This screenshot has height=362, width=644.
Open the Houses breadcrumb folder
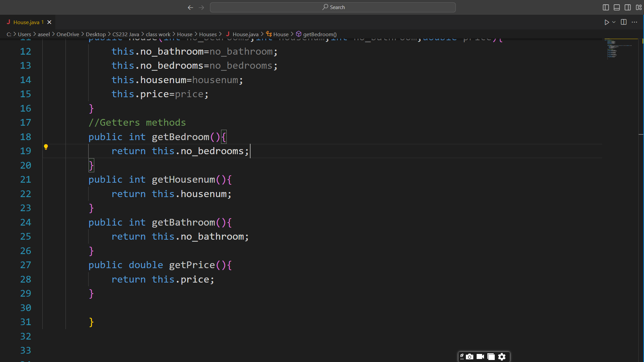pos(208,34)
